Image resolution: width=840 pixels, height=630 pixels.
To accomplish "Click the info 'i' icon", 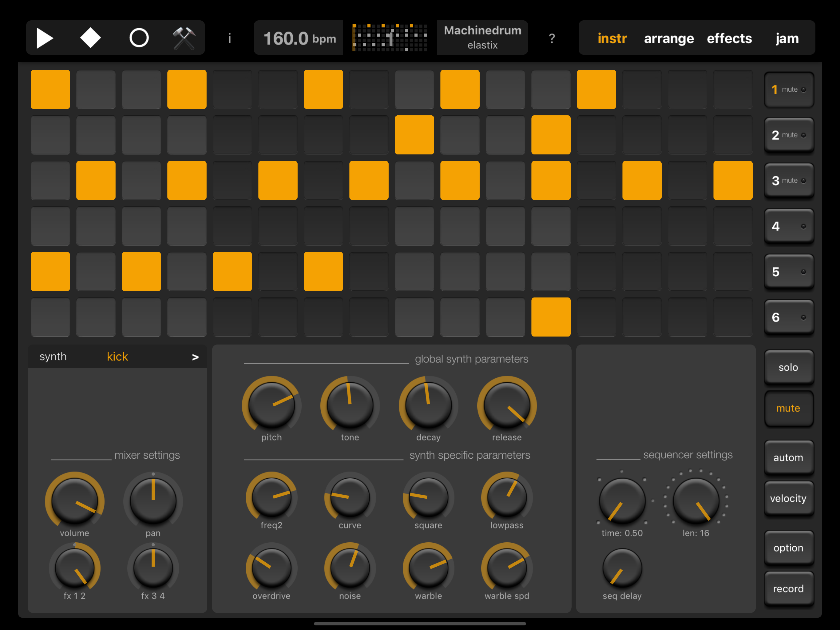I will point(229,38).
